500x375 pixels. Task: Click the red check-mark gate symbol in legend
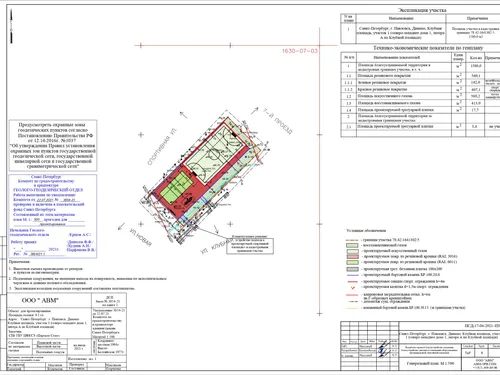tap(353, 287)
